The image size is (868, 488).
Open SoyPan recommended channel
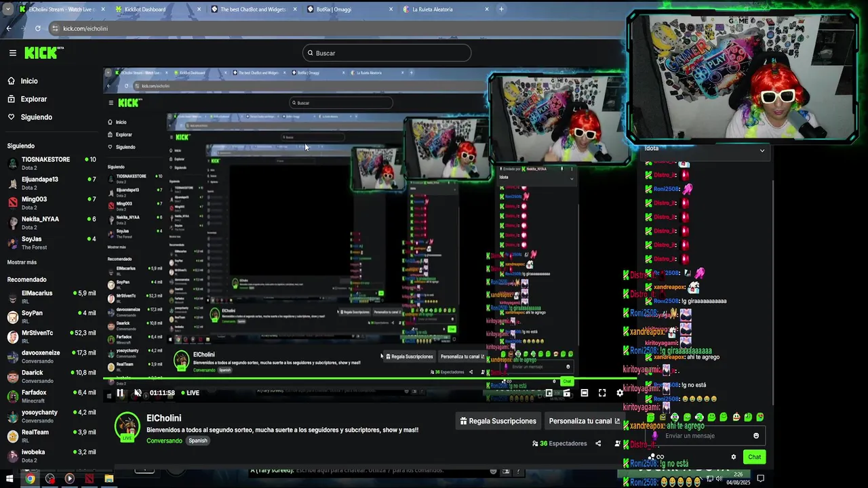click(52, 317)
